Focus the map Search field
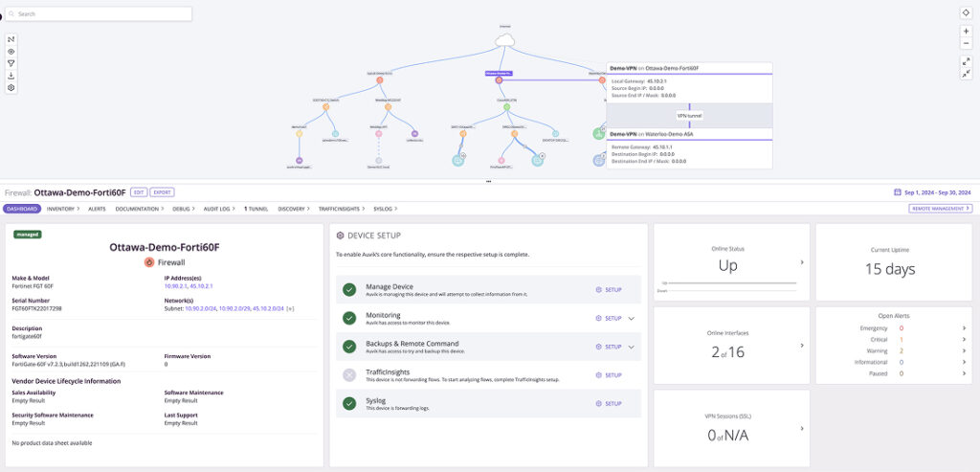 pyautogui.click(x=99, y=13)
